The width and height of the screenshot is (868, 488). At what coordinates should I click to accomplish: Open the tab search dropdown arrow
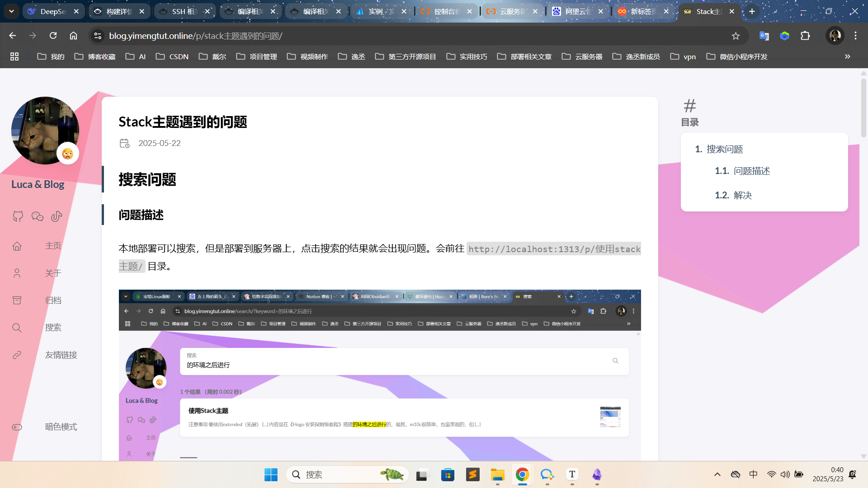11,11
